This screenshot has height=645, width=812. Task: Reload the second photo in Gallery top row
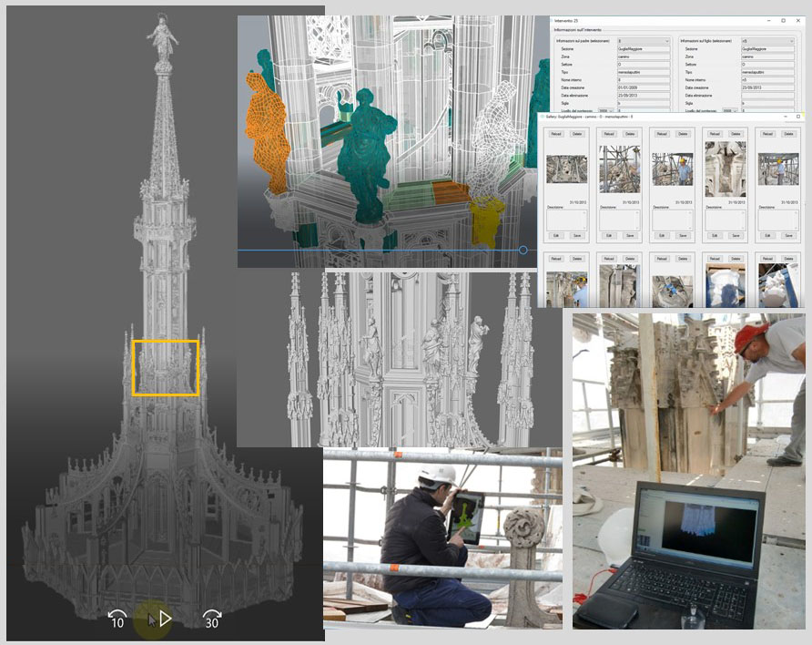click(x=609, y=134)
